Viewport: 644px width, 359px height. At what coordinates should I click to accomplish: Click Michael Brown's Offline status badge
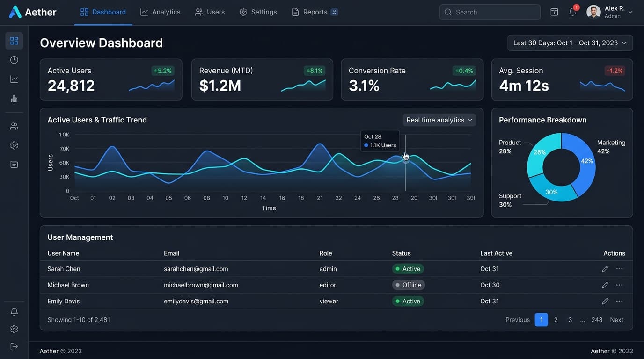tap(409, 285)
